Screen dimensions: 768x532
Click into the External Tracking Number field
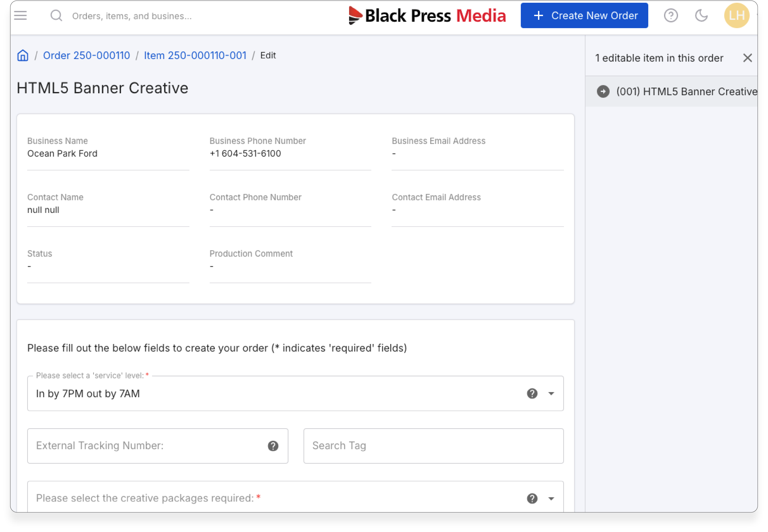tap(147, 446)
